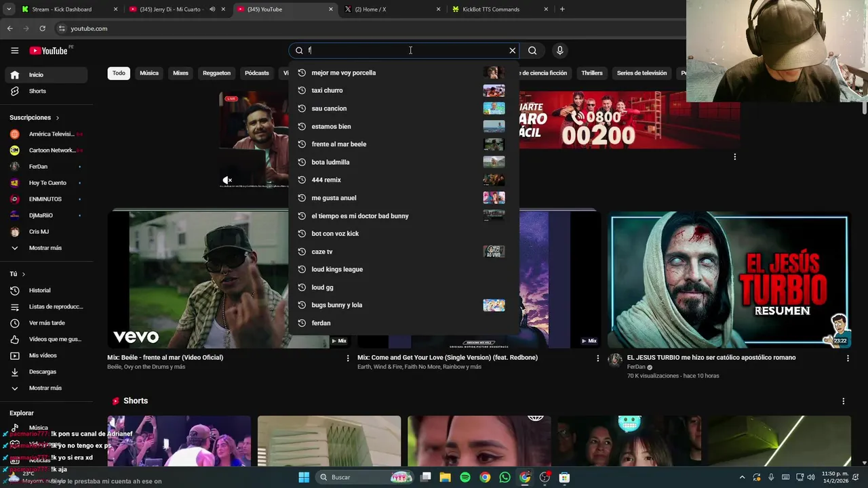Open Windows Start menu
The width and height of the screenshot is (868, 488).
(x=304, y=477)
